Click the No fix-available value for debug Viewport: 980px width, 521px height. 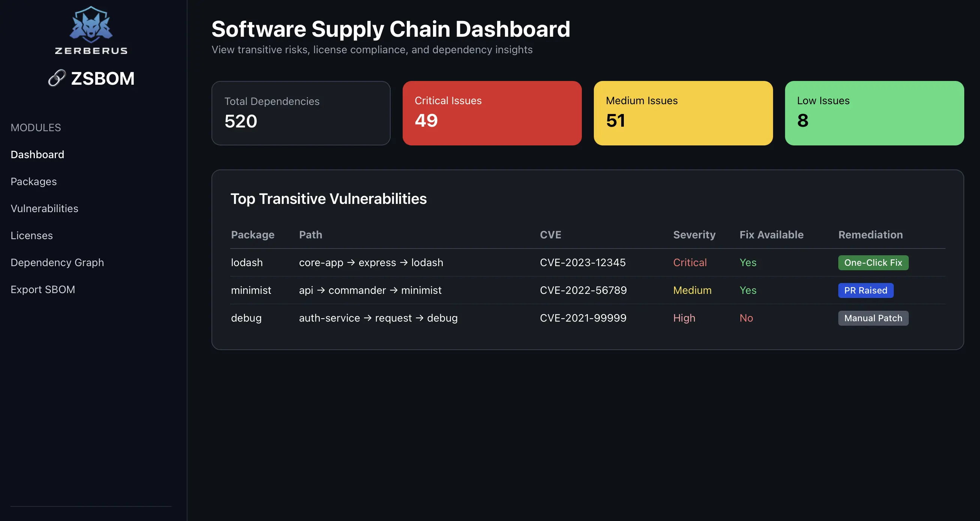click(x=746, y=318)
